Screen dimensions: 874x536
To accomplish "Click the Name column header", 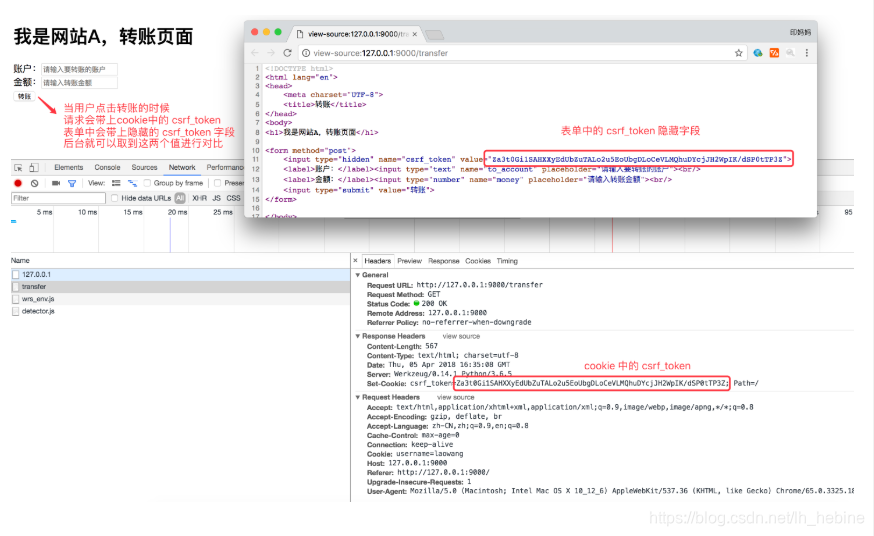I will [20, 261].
